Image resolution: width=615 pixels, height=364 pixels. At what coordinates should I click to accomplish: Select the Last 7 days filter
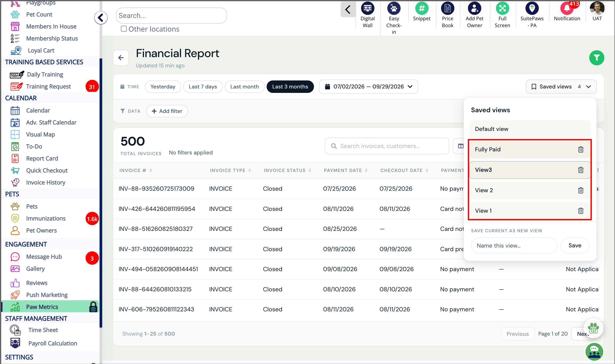[x=203, y=87]
